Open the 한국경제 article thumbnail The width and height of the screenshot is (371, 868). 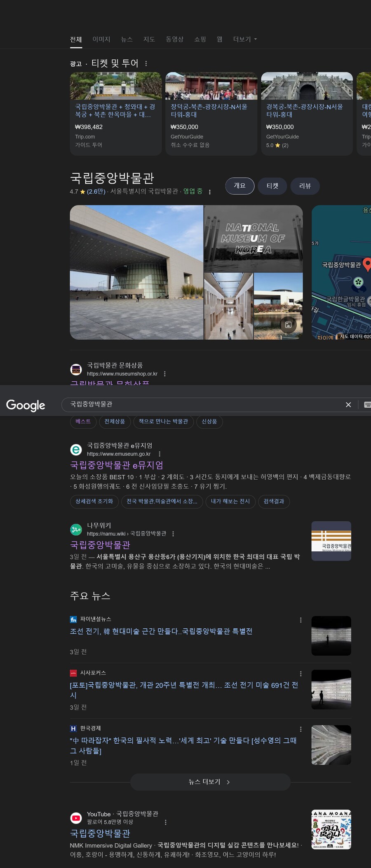331,745
